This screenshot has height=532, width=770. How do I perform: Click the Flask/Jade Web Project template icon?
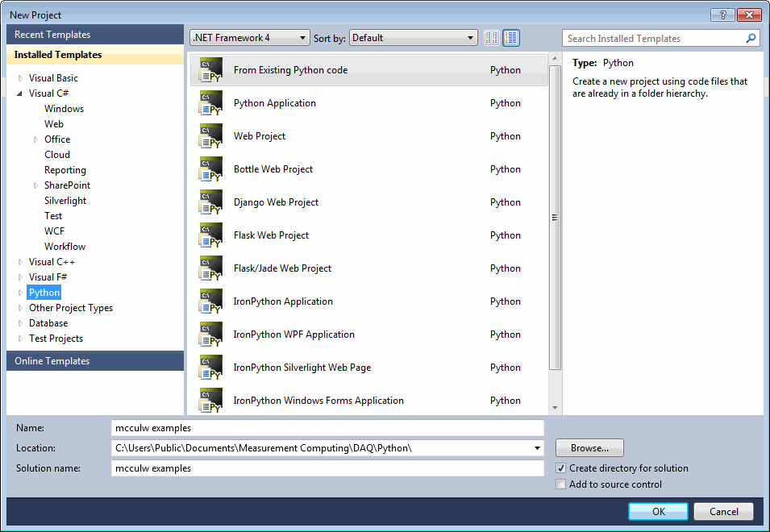pyautogui.click(x=210, y=268)
